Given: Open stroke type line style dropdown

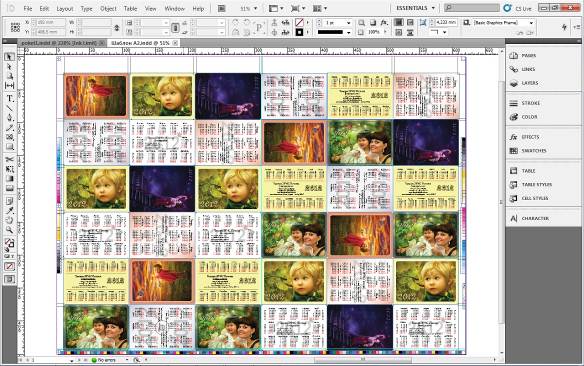Looking at the screenshot, I should click(349, 33).
